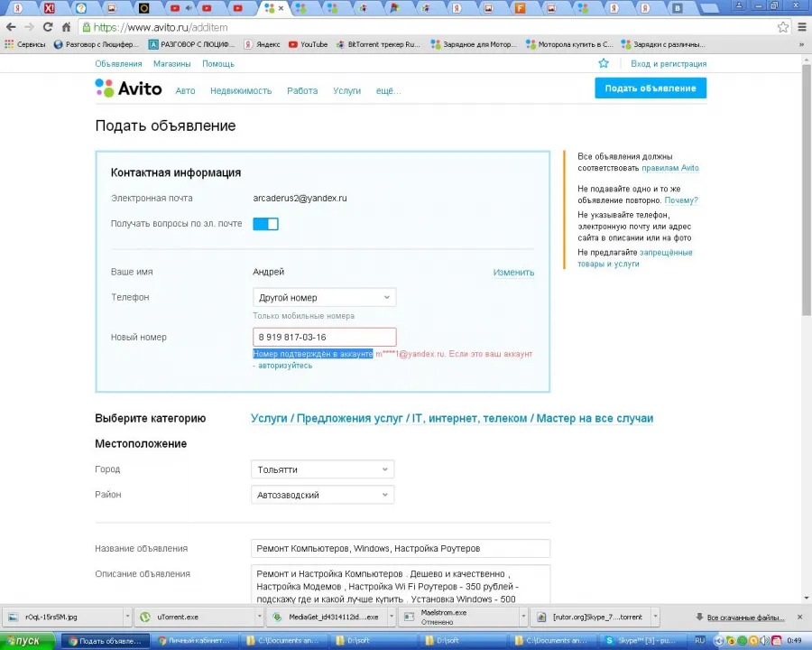The height and width of the screenshot is (650, 812).
Task: Bookmark this page with the star icon
Action: coord(783,27)
